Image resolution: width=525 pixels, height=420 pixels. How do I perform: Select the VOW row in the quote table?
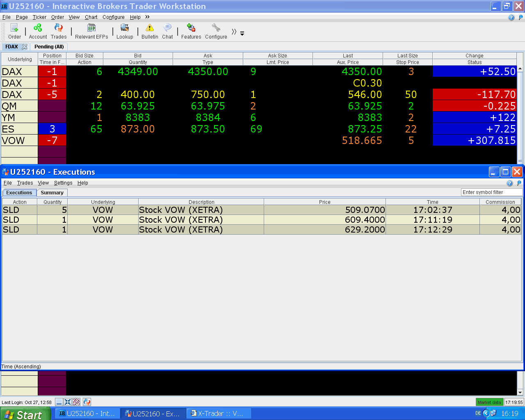click(19, 140)
